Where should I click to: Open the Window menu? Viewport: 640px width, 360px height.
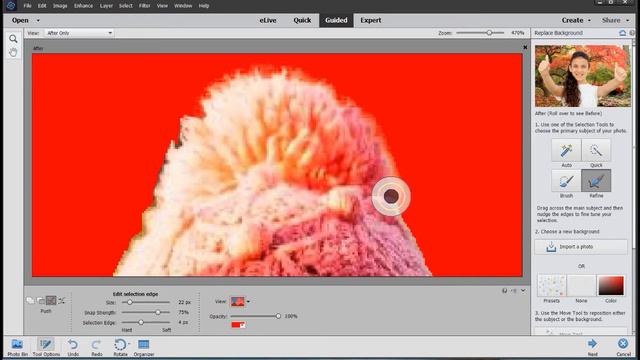point(183,6)
